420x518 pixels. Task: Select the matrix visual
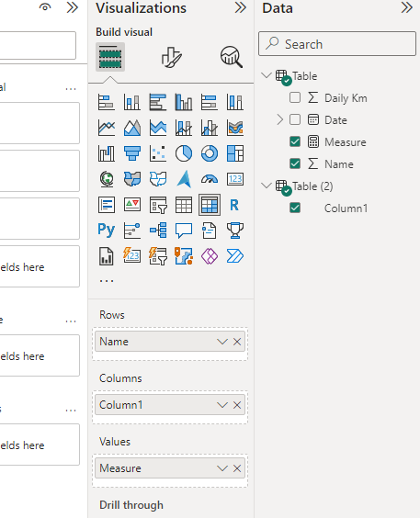[x=210, y=205]
